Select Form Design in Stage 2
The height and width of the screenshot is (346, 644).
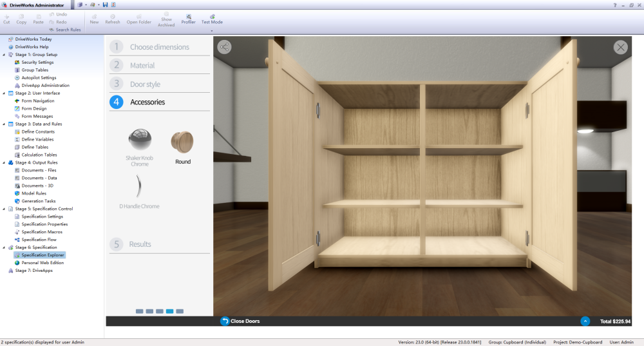pyautogui.click(x=34, y=109)
